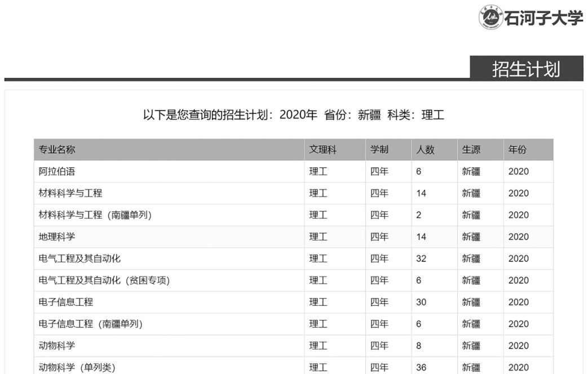The height and width of the screenshot is (374, 588).
Task: Click enrollment count 30 in 电子信息工程 row
Action: click(x=421, y=302)
